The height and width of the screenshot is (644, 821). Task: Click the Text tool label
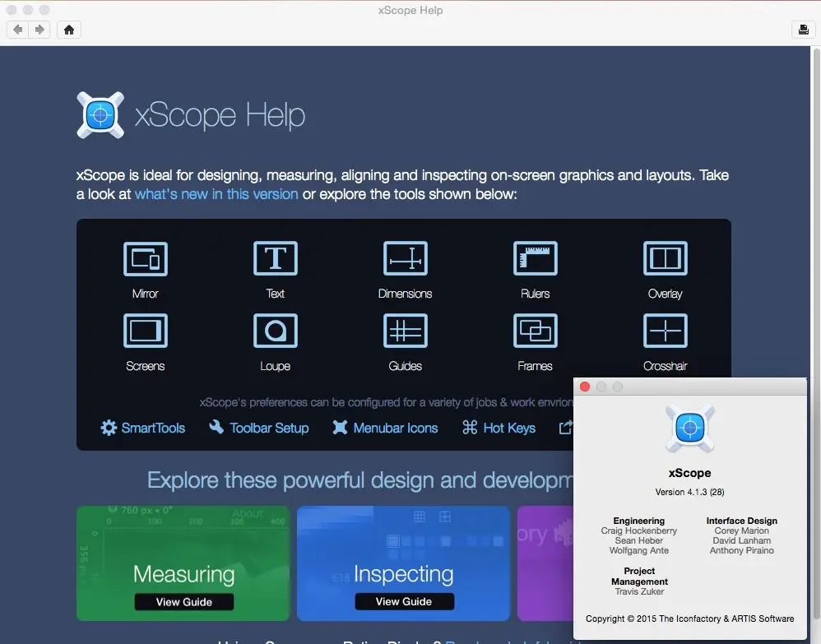(276, 294)
